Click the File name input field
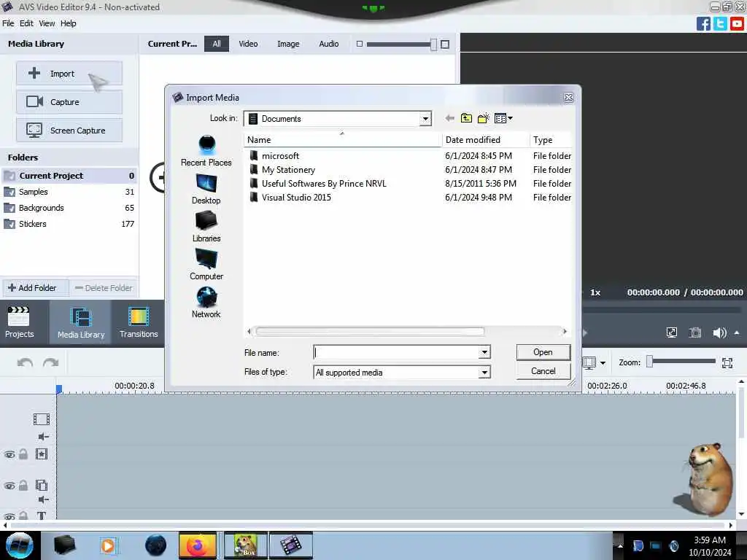Image resolution: width=747 pixels, height=560 pixels. [396, 352]
